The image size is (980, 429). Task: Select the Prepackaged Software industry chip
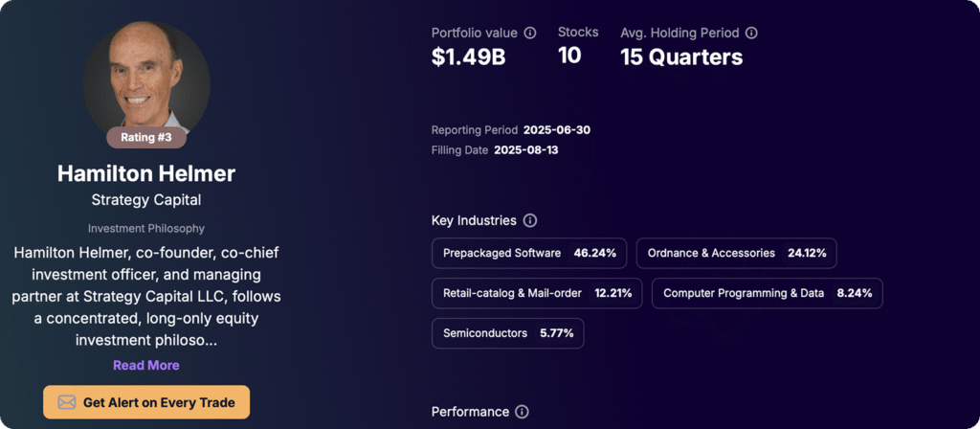pos(529,253)
